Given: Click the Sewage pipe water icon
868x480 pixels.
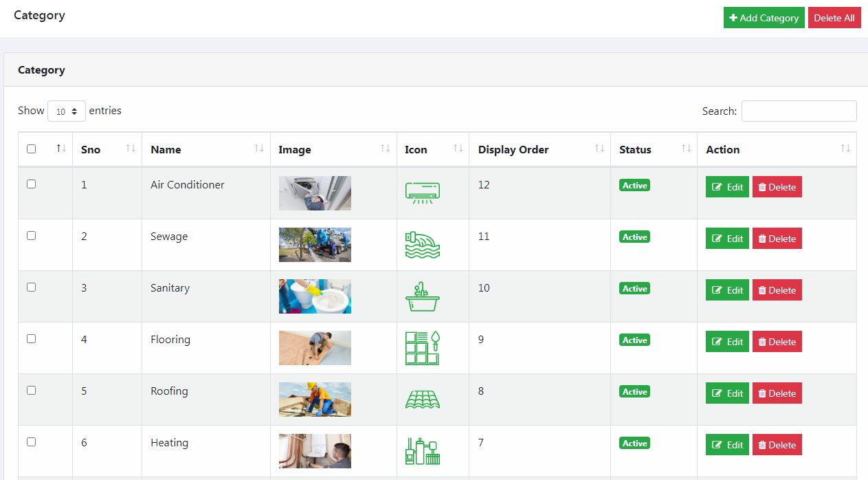Looking at the screenshot, I should point(422,244).
